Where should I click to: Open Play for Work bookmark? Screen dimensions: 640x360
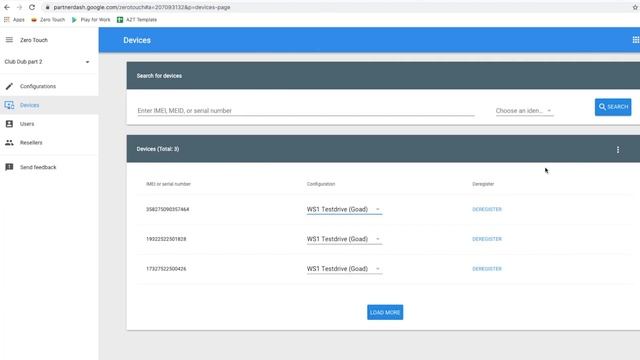(91, 20)
